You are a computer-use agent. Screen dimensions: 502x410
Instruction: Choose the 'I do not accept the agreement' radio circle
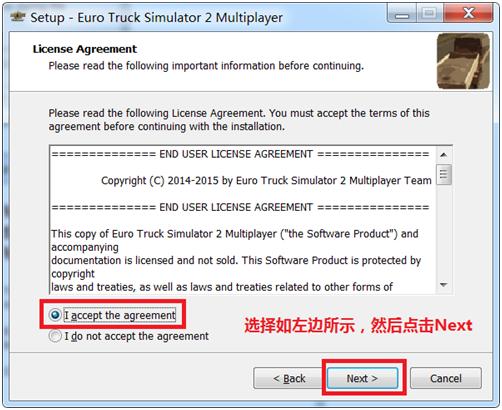pos(55,336)
